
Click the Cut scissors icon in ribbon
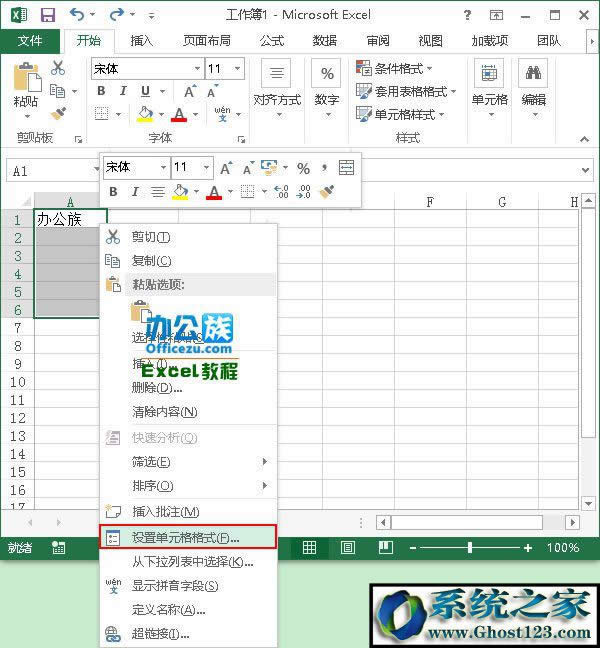58,68
